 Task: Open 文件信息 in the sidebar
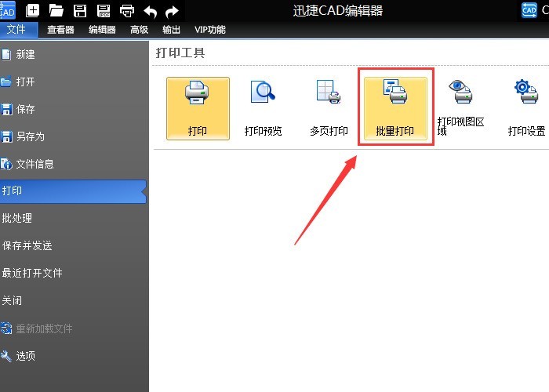(75, 164)
